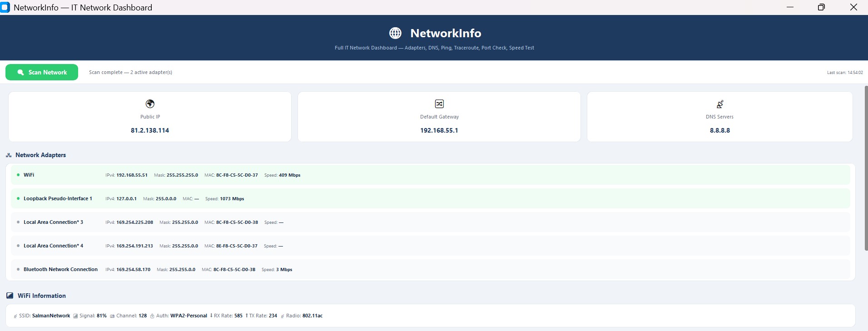
Task: Select the Loopback Pseudo-Interface 1 name
Action: (58, 198)
